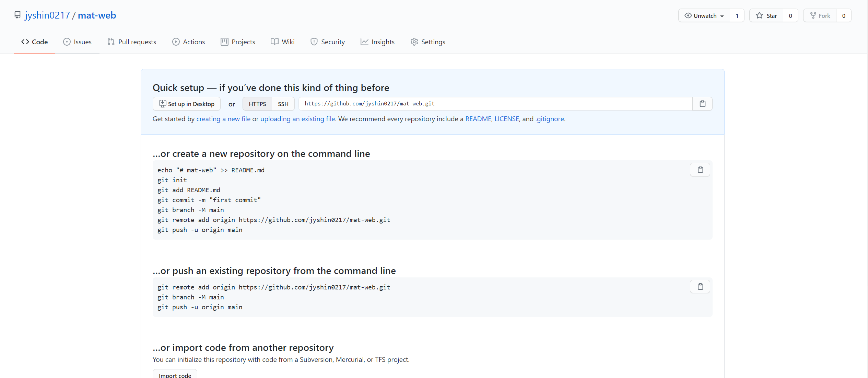Screen dimensions: 868x378
Task: Star the mat-web repository
Action: (766, 15)
